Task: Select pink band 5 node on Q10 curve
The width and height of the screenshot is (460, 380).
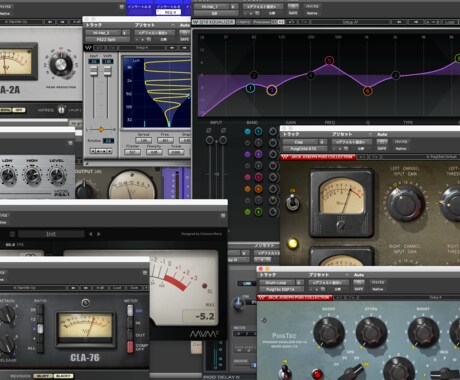Action: [x=329, y=61]
